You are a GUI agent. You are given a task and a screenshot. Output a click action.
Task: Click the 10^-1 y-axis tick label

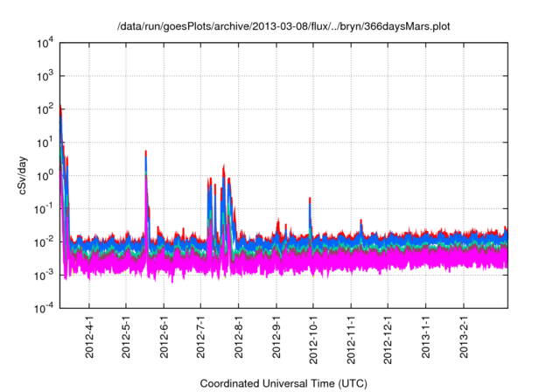pos(44,209)
